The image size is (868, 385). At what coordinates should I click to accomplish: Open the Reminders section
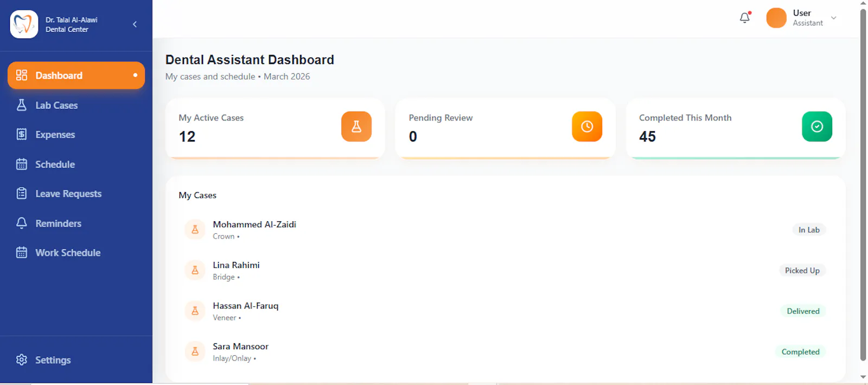pyautogui.click(x=76, y=223)
